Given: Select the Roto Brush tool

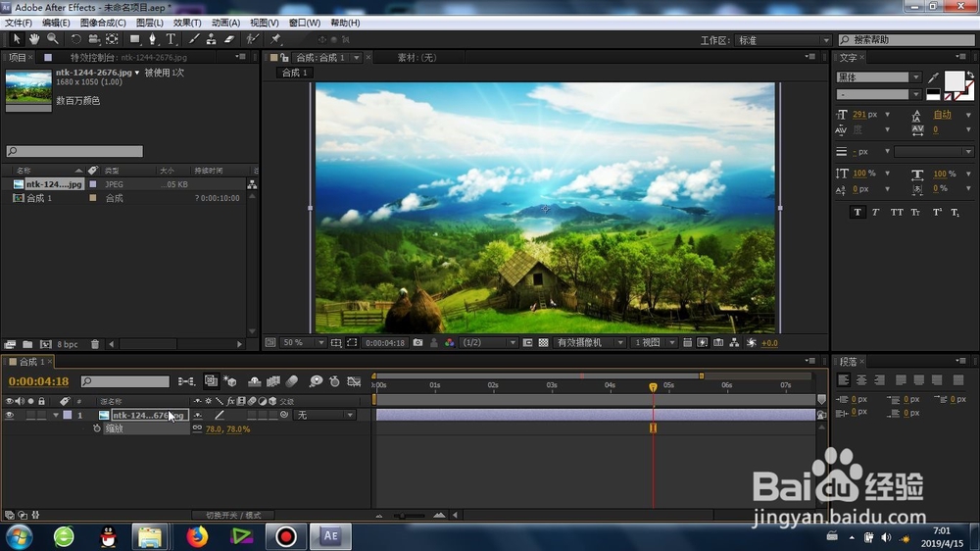Looking at the screenshot, I should [252, 39].
